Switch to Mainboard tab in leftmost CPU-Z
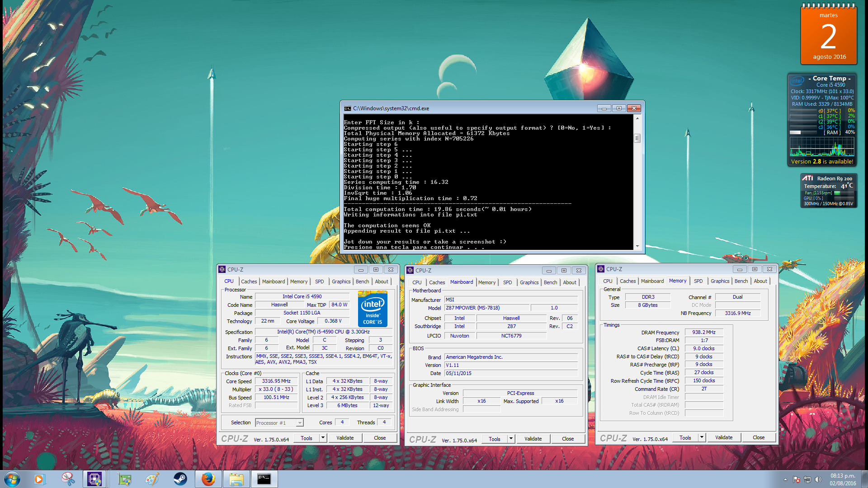Image resolution: width=868 pixels, height=488 pixels. tap(274, 282)
